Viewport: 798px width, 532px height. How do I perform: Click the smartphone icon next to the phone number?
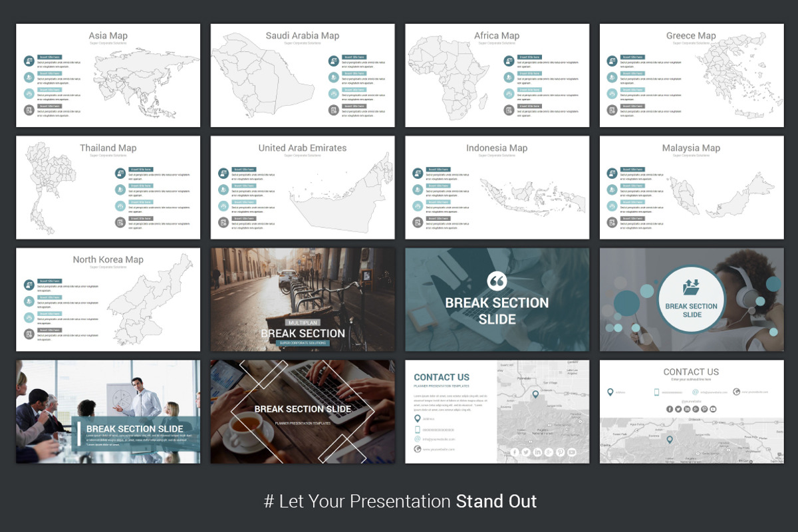tap(417, 429)
